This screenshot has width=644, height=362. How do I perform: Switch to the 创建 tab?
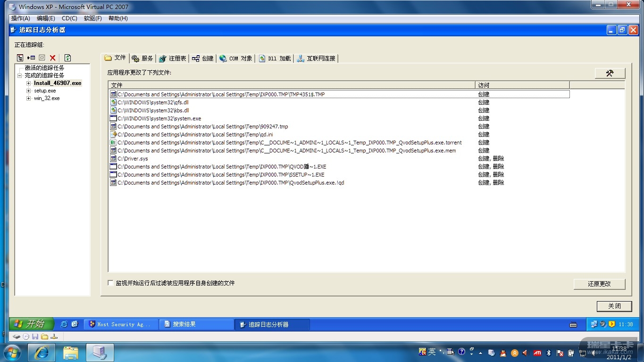tap(203, 59)
